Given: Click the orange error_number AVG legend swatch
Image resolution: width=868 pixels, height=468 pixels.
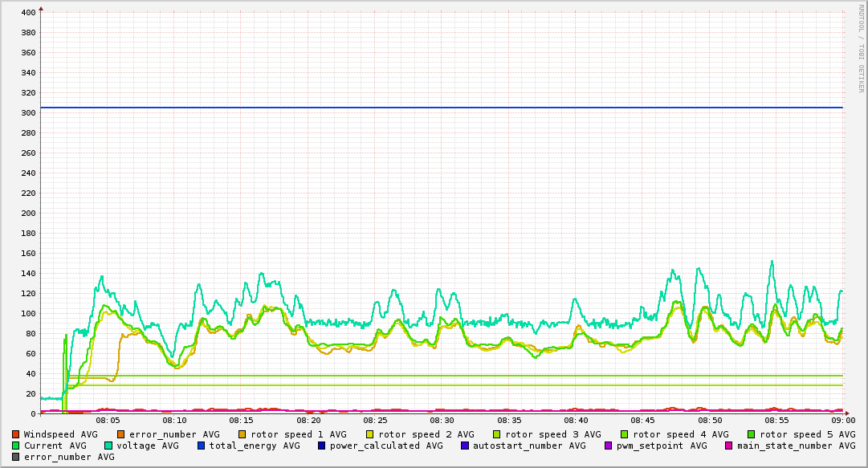Looking at the screenshot, I should pyautogui.click(x=121, y=434).
